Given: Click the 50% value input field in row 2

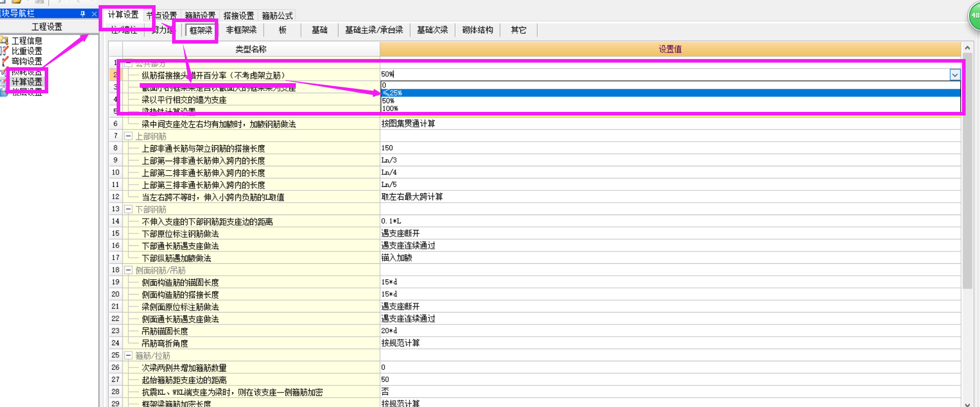Looking at the screenshot, I should tap(665, 74).
